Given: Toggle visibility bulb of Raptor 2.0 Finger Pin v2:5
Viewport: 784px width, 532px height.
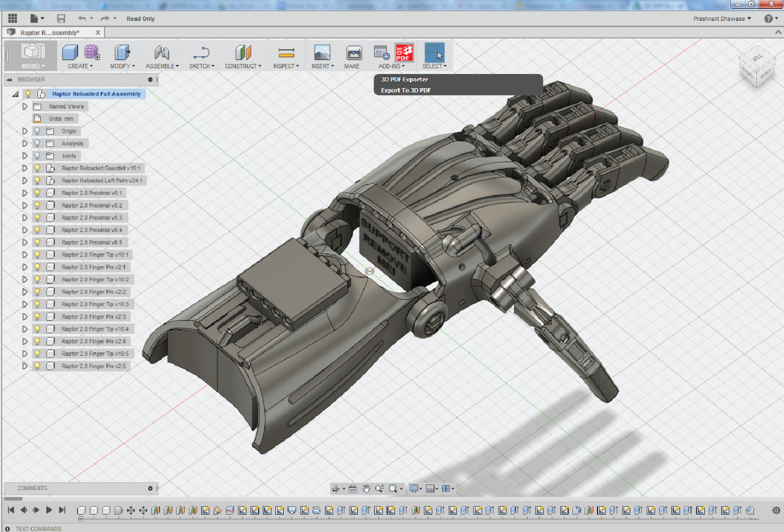Looking at the screenshot, I should tap(37, 366).
